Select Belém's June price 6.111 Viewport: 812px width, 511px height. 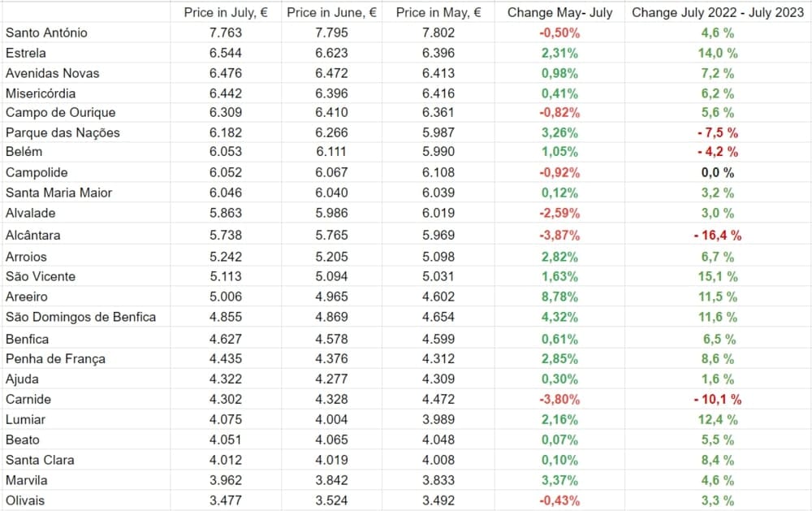[331, 152]
